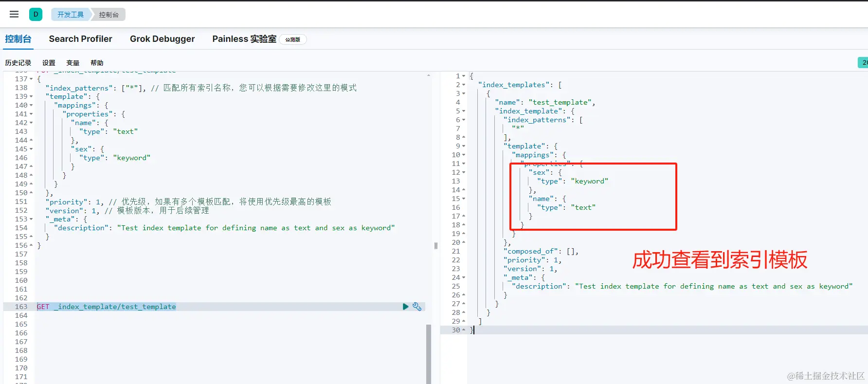Click the green status badge top right
Viewport: 868px width, 384px height.
point(863,62)
